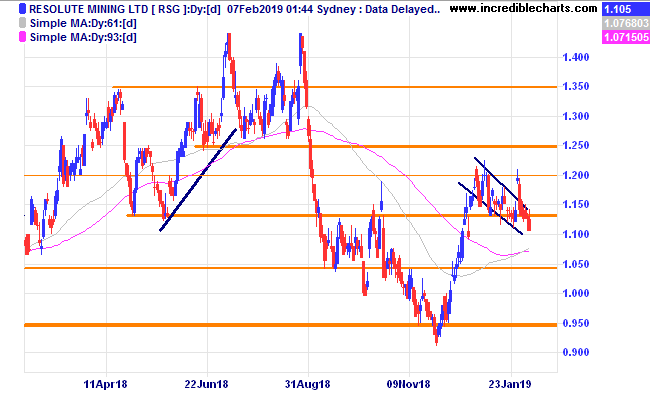
Task: Click the 0.900 price axis label
Action: pyautogui.click(x=575, y=352)
